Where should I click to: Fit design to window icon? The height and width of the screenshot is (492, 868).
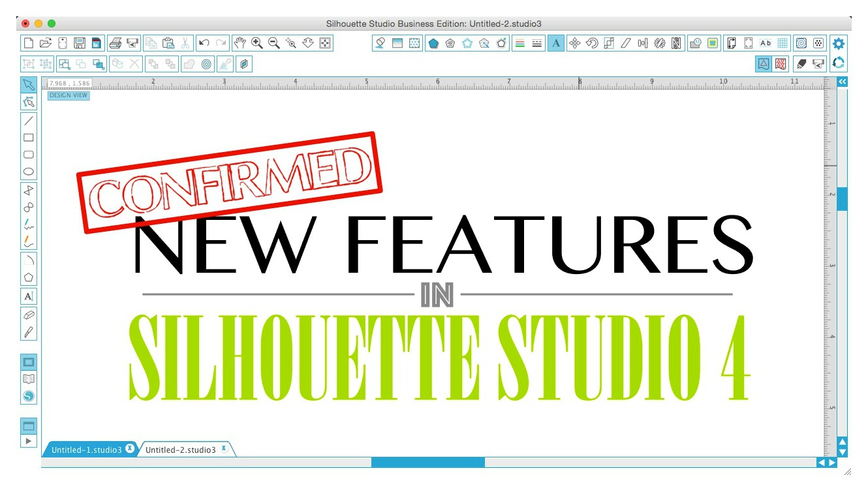point(325,43)
